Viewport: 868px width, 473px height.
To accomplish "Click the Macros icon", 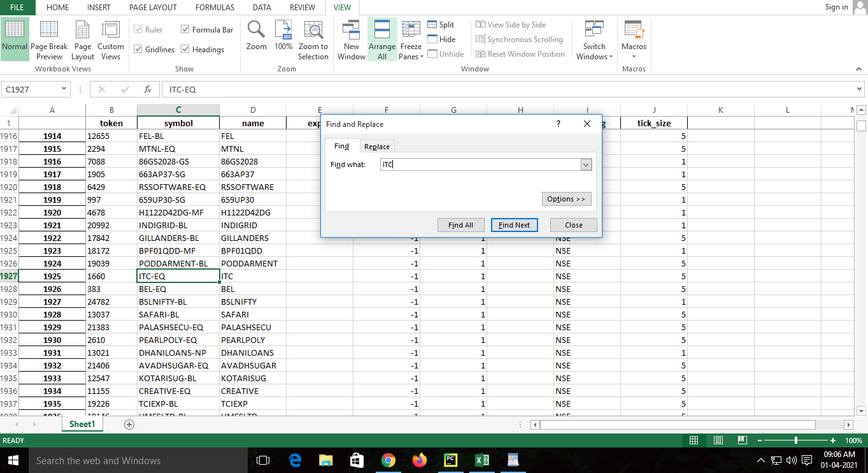I will pyautogui.click(x=634, y=29).
